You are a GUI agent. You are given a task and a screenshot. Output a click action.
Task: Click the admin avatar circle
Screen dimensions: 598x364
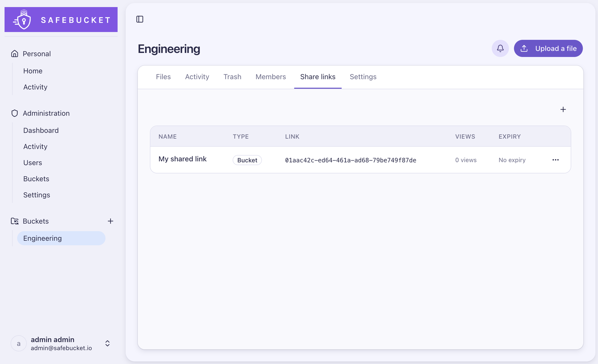pos(19,343)
